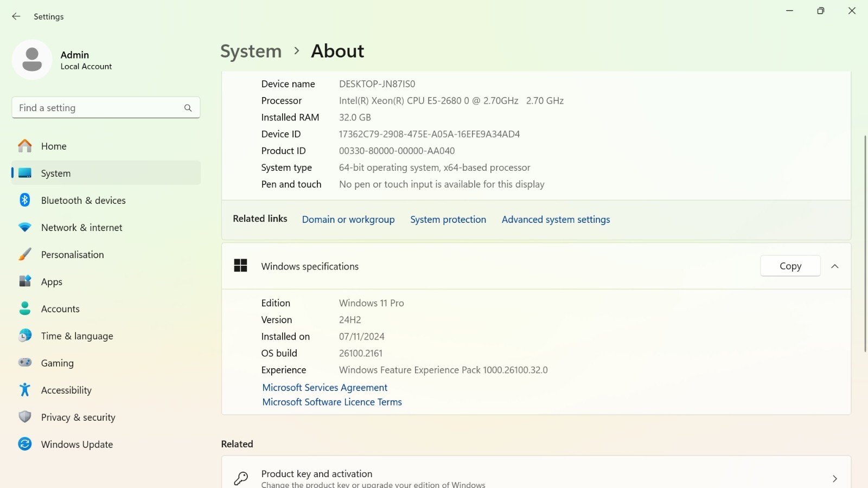The width and height of the screenshot is (868, 488).
Task: Minimize the Settings window
Action: pos(790,11)
